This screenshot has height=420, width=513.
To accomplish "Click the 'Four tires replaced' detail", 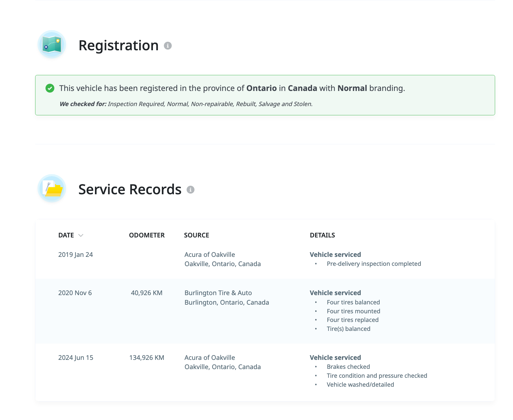I will pos(352,320).
